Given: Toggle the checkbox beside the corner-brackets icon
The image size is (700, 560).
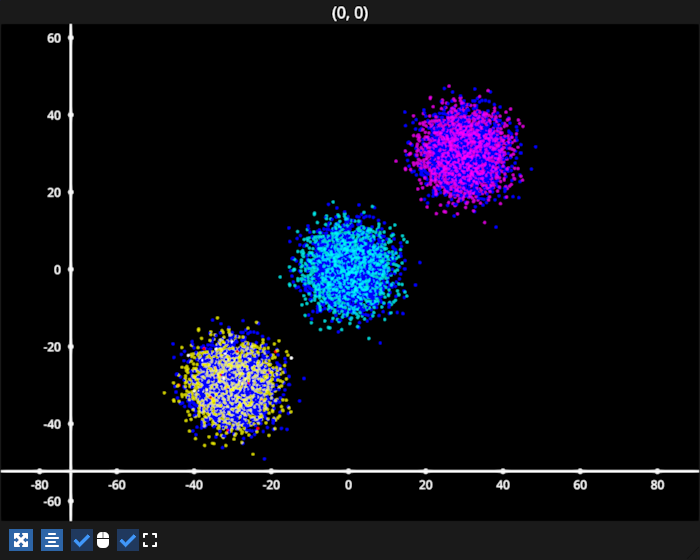Looking at the screenshot, I should (128, 540).
